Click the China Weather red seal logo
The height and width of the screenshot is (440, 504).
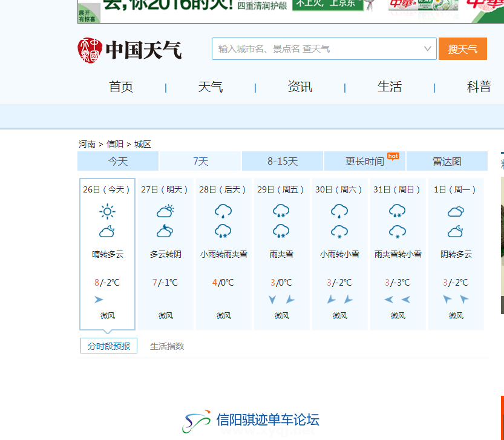click(88, 50)
